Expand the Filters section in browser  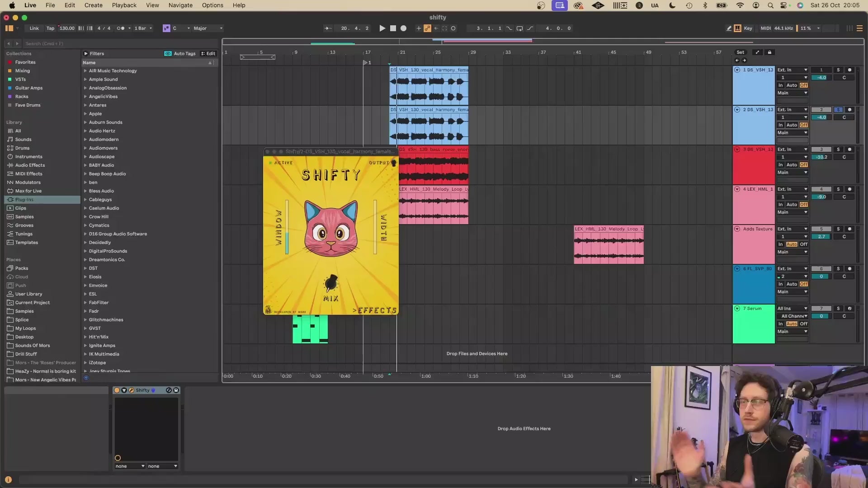85,53
